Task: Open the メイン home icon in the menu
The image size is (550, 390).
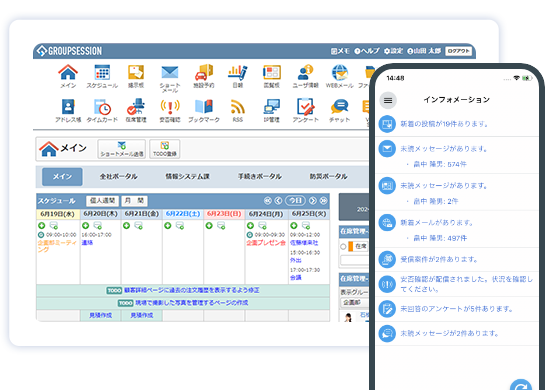Action: pyautogui.click(x=68, y=72)
